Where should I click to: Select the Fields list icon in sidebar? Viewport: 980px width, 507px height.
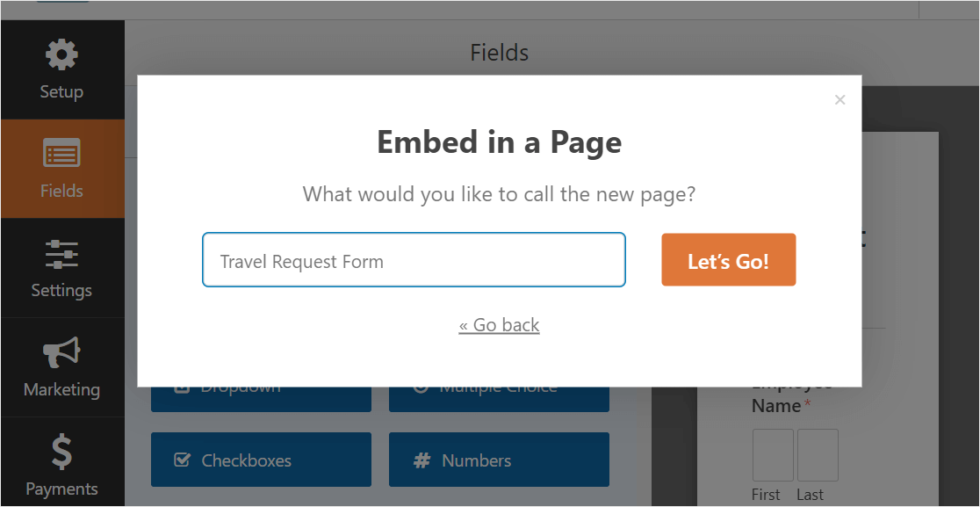pyautogui.click(x=61, y=153)
